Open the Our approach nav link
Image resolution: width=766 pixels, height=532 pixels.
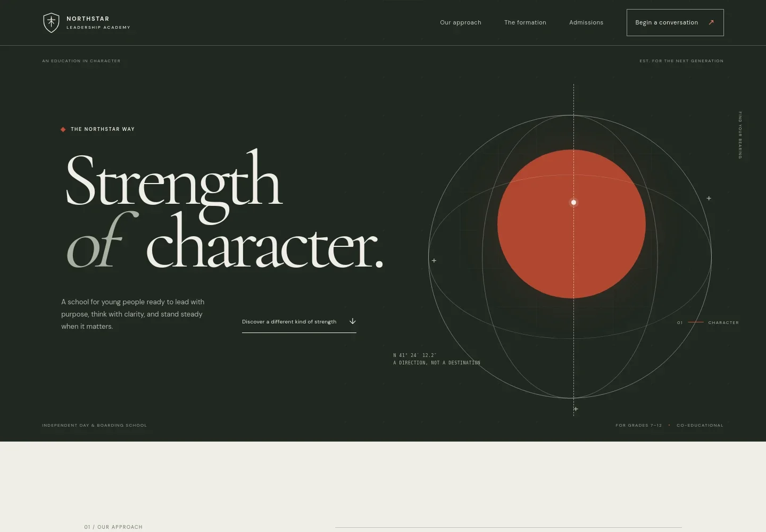coord(461,22)
